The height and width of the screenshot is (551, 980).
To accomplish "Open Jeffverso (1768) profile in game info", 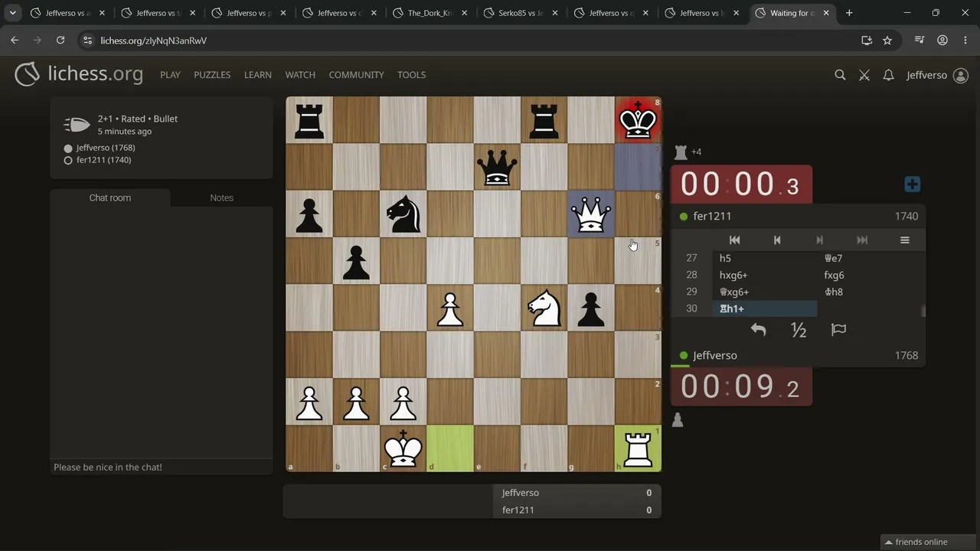I will click(106, 148).
